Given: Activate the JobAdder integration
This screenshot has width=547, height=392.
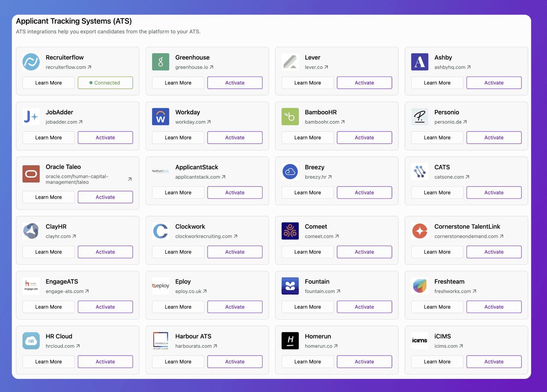Looking at the screenshot, I should click(105, 138).
